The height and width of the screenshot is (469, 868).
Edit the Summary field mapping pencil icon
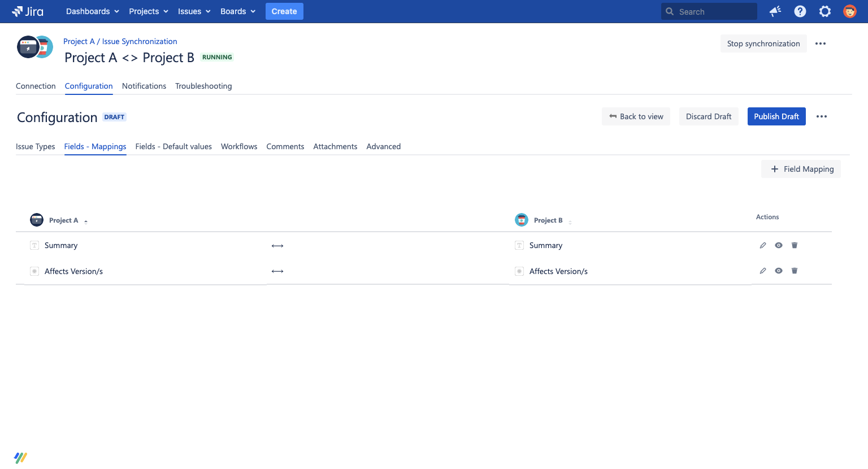point(763,245)
